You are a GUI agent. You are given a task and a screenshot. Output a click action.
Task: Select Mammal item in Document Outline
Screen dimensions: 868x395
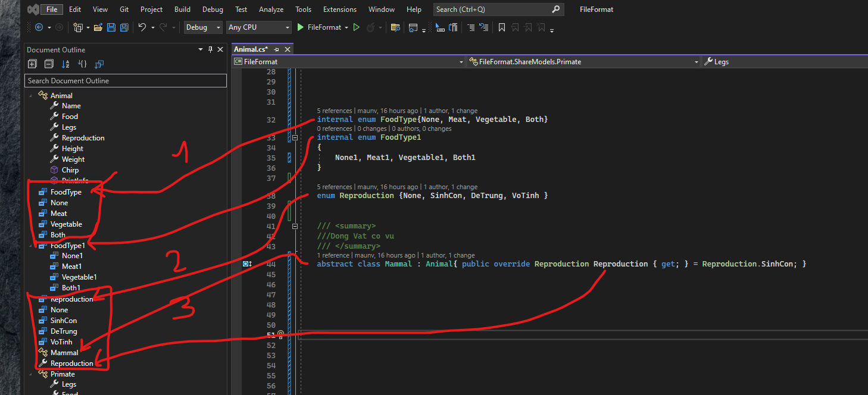pyautogui.click(x=64, y=353)
